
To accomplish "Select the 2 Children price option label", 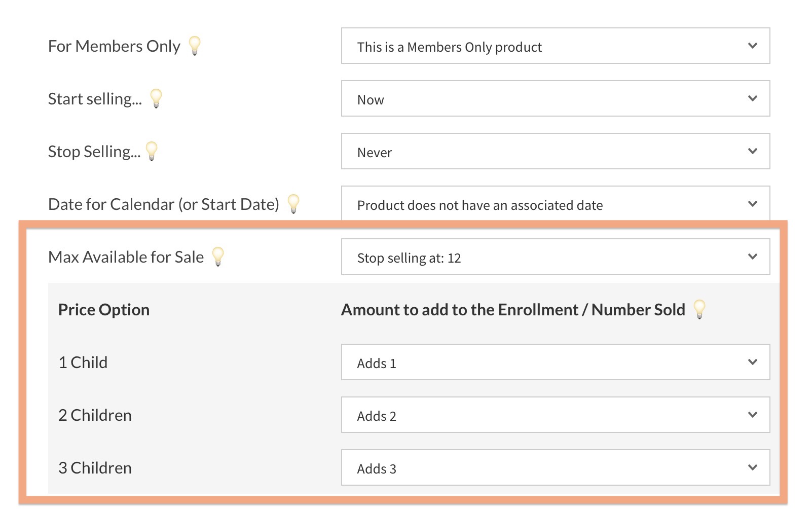I will (x=95, y=415).
